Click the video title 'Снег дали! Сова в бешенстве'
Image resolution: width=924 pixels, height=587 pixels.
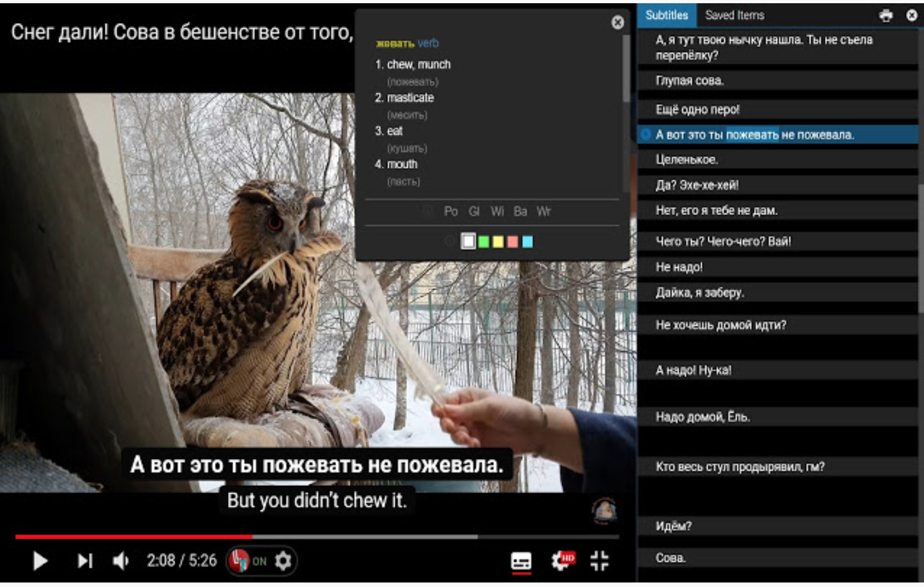182,32
